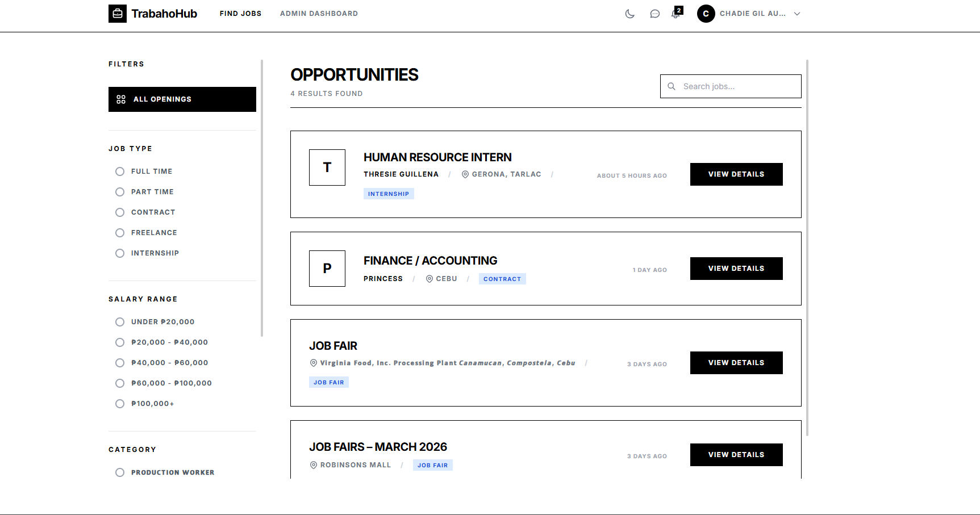The width and height of the screenshot is (980, 515).
Task: Select the All Openings filter button
Action: click(x=182, y=99)
